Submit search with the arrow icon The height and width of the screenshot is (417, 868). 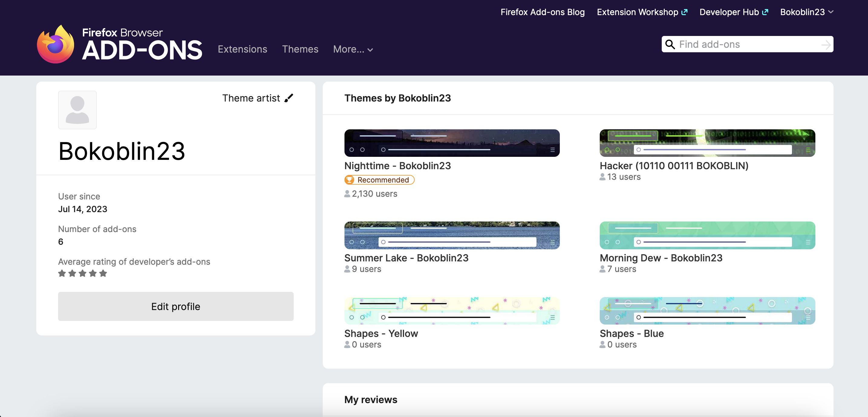826,44
